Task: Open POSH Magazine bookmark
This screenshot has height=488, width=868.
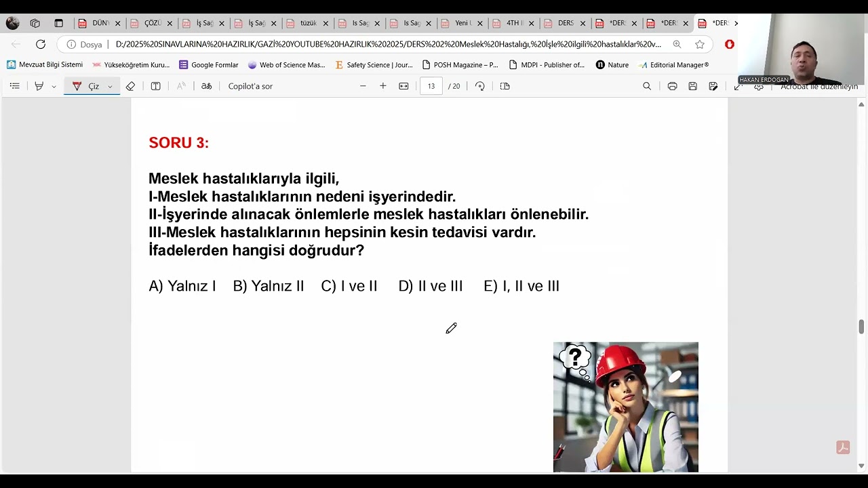Action: tap(460, 65)
